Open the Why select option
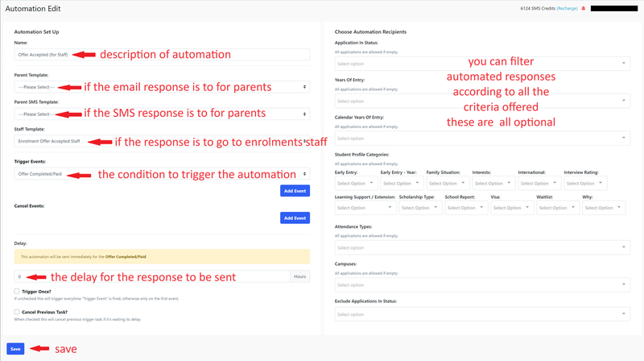Image resolution: width=644 pixels, height=361 pixels. click(604, 208)
